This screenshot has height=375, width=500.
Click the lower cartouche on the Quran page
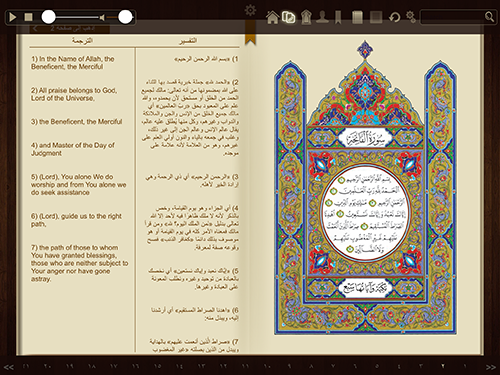coord(365,288)
